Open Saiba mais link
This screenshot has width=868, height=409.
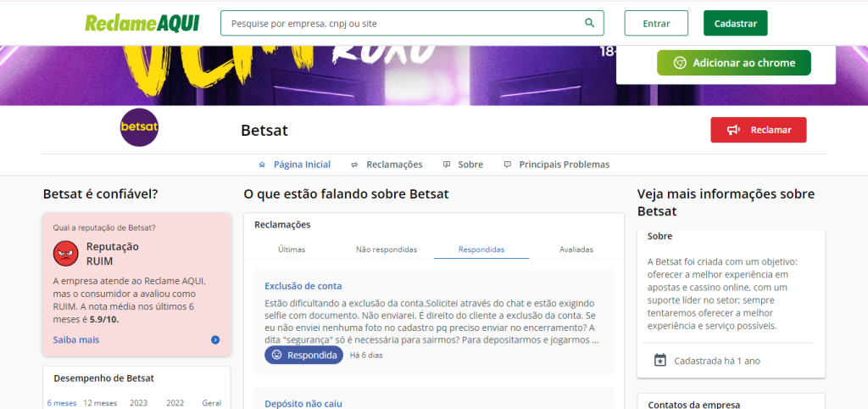[76, 339]
